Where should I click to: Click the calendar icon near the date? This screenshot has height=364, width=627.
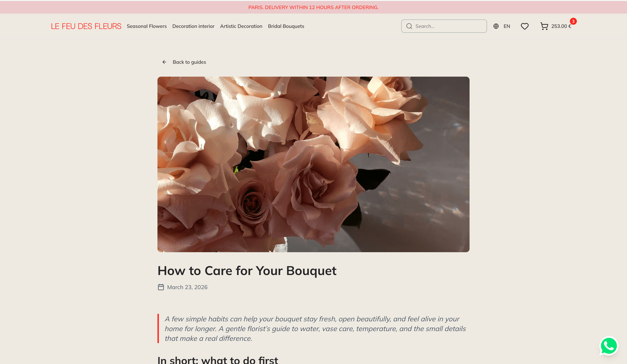pyautogui.click(x=161, y=287)
